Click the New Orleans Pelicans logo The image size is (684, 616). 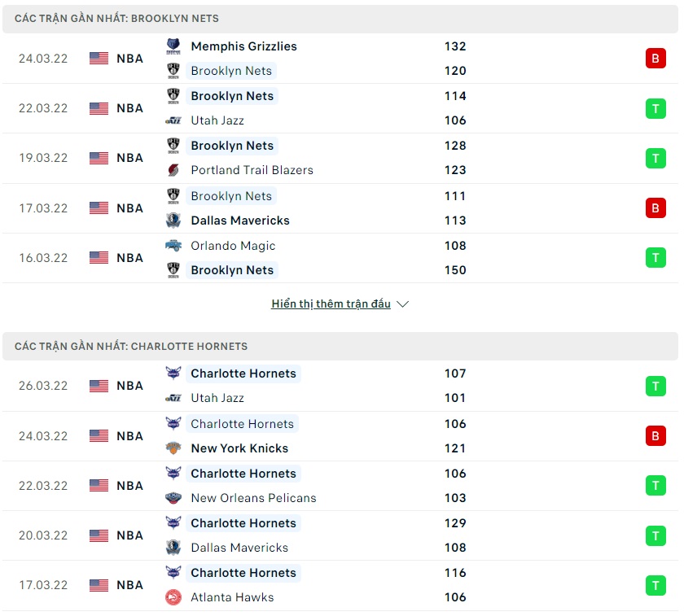click(x=173, y=498)
